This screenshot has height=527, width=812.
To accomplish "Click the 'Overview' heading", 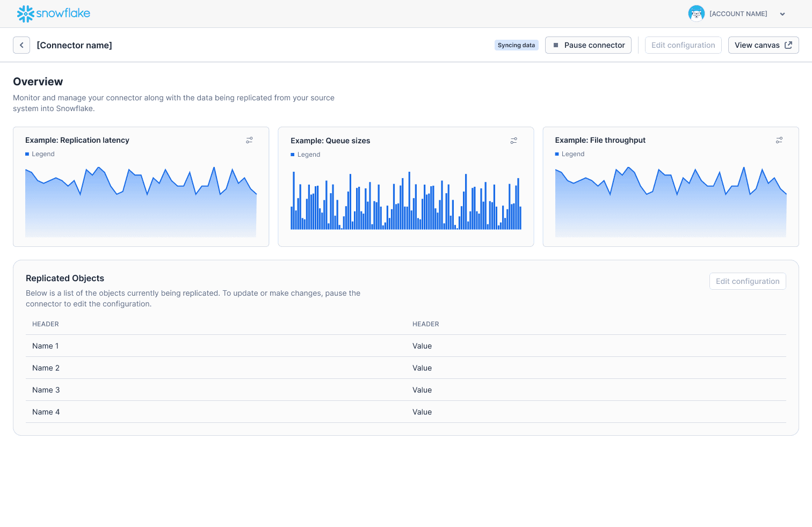I will click(38, 82).
